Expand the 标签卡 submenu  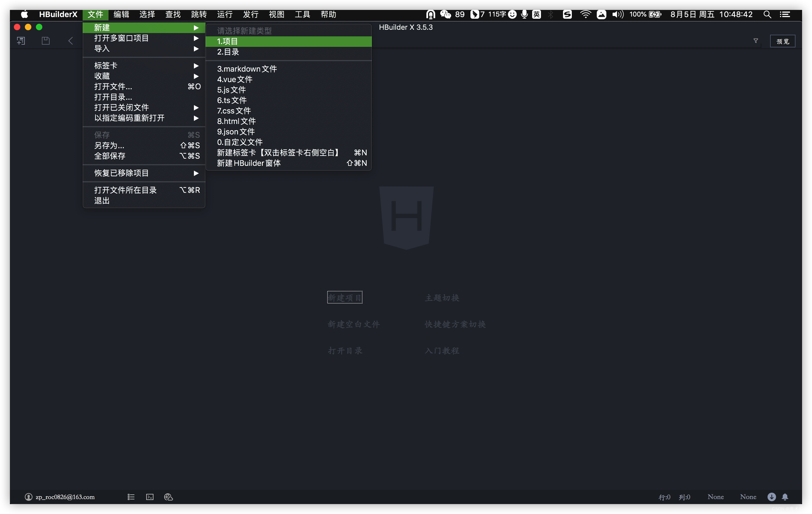[x=144, y=66]
